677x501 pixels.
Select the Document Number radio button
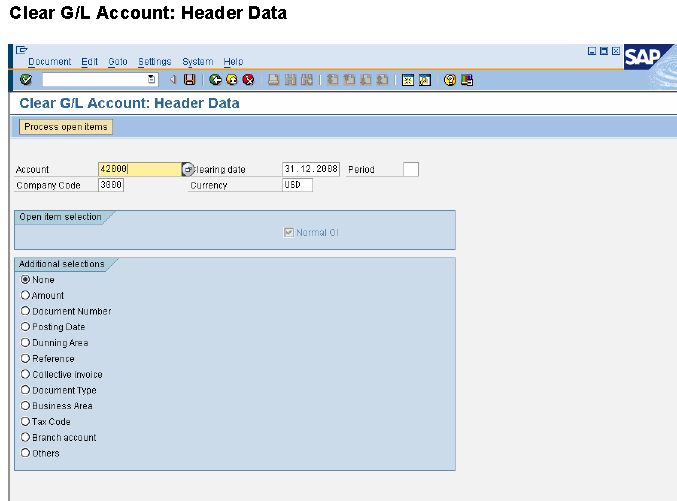click(x=25, y=311)
